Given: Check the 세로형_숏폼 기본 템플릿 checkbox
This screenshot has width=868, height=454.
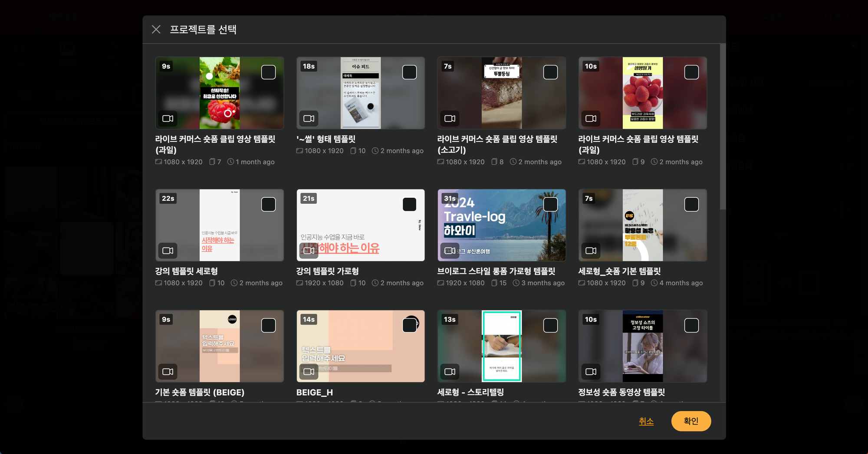Looking at the screenshot, I should pyautogui.click(x=692, y=204).
